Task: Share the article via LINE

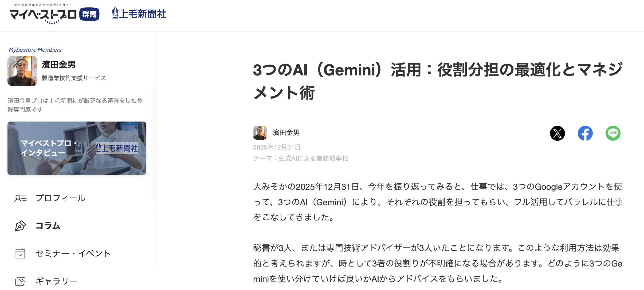Action: pyautogui.click(x=613, y=133)
